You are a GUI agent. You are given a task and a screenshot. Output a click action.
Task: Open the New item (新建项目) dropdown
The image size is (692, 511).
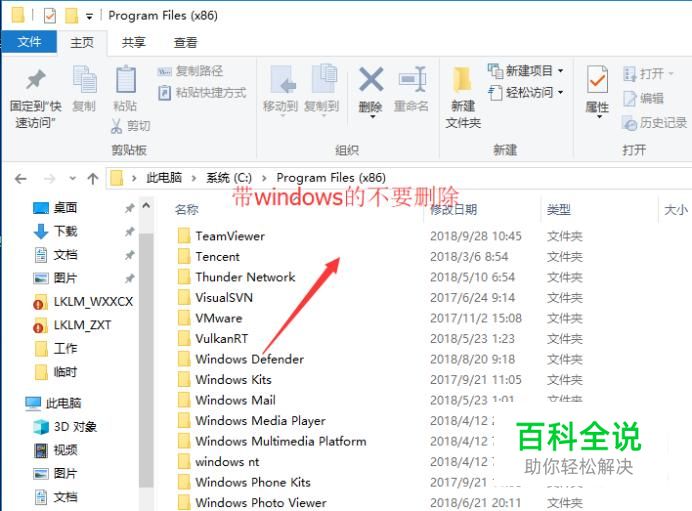pyautogui.click(x=525, y=71)
